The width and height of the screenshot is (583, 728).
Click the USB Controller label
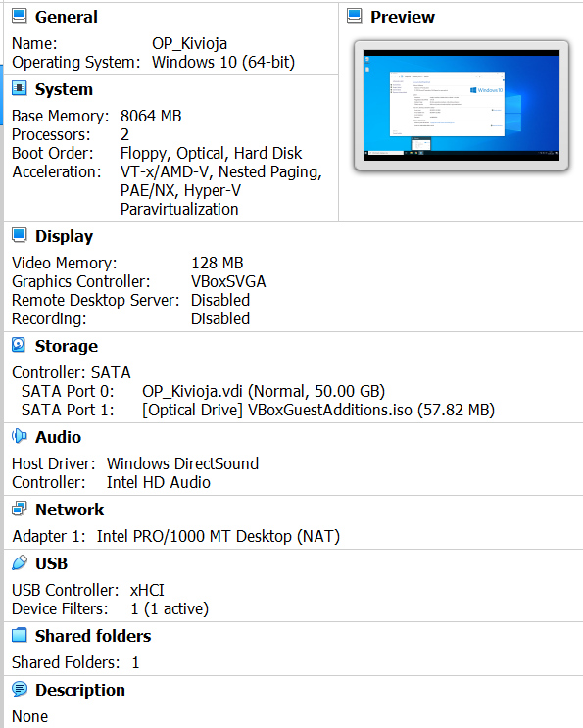click(x=65, y=590)
